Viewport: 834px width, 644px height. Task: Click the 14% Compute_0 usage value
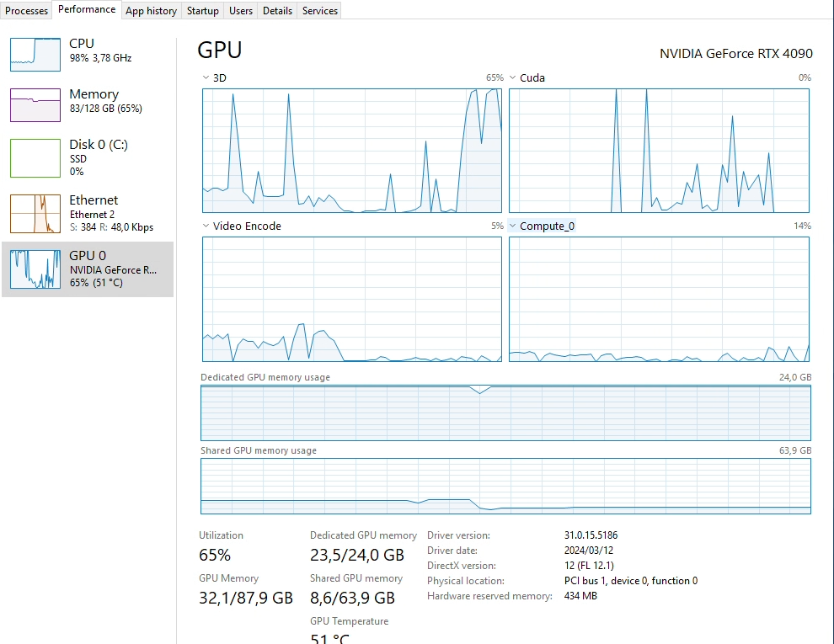coord(802,226)
